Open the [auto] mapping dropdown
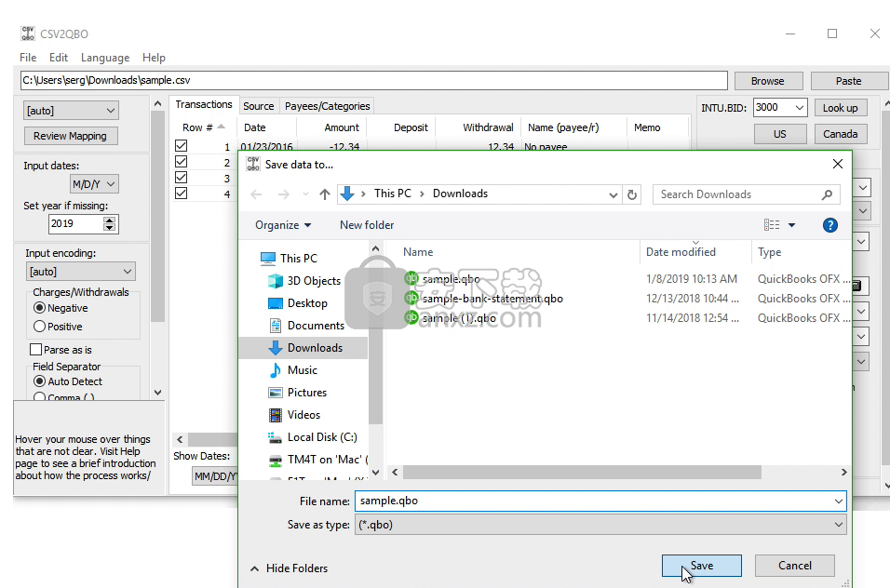890x588 pixels. 71,111
